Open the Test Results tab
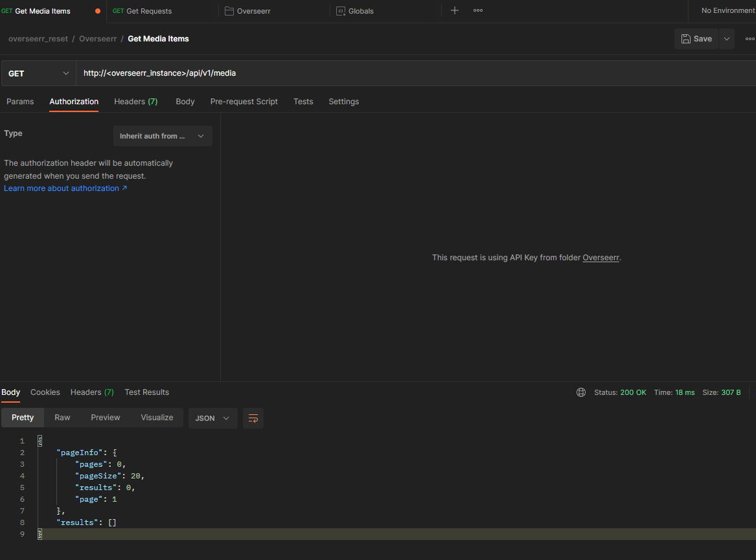756x560 pixels. (147, 392)
